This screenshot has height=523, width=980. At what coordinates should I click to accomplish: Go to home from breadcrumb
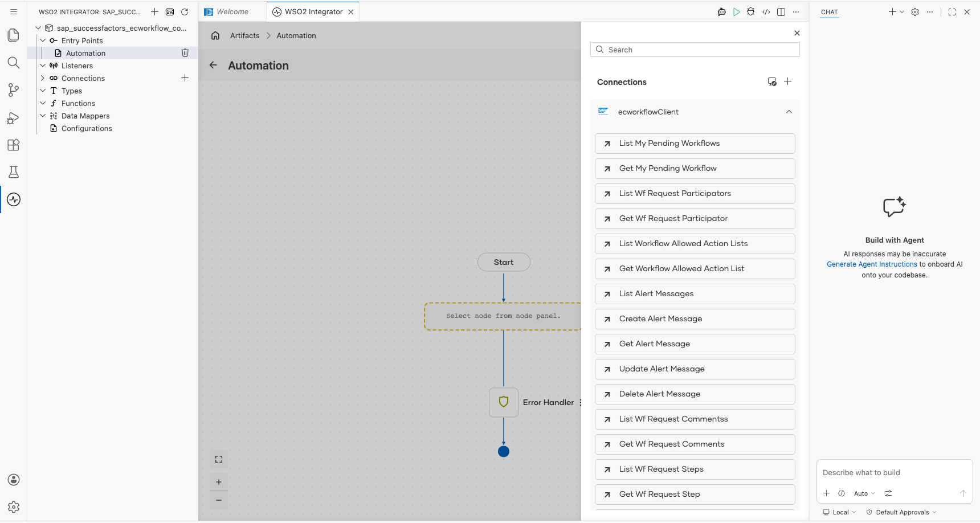[215, 35]
